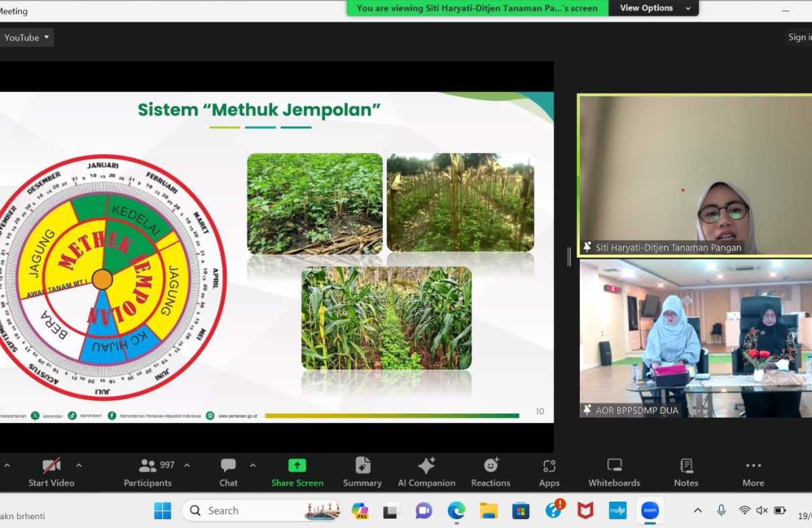The width and height of the screenshot is (812, 528).
Task: Expand the arrow next to Start Video
Action: click(x=78, y=466)
